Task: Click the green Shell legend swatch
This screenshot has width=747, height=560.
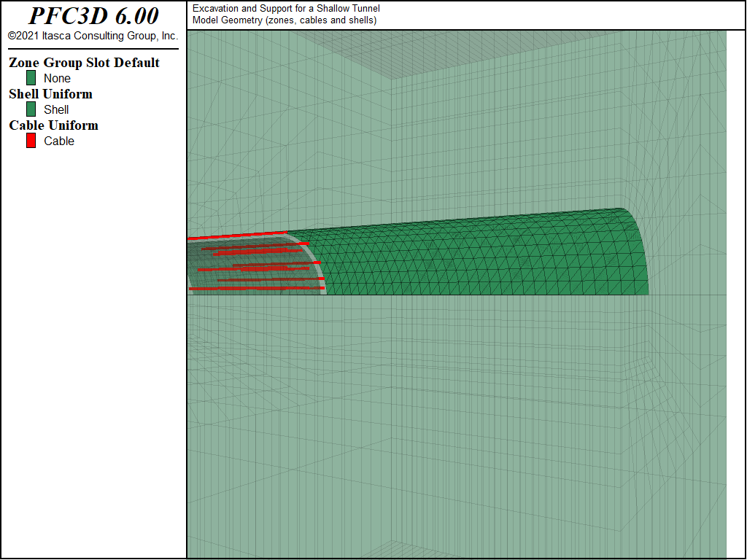Action: [x=31, y=109]
